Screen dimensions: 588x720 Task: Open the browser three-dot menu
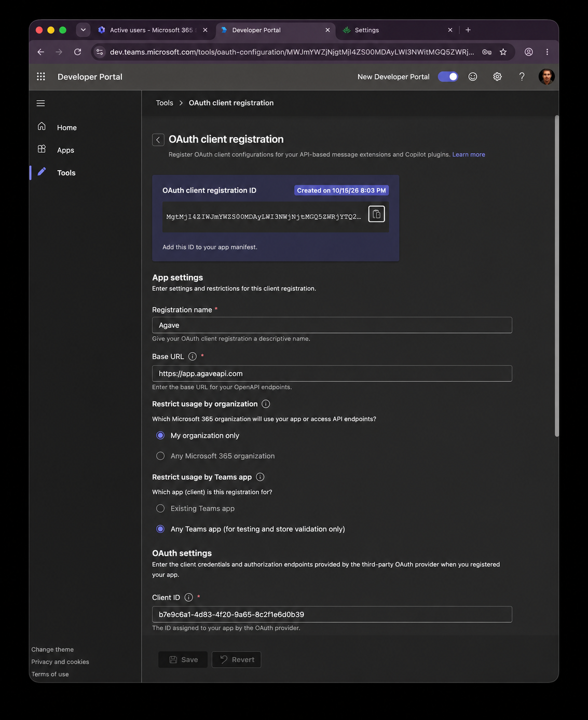click(x=547, y=52)
